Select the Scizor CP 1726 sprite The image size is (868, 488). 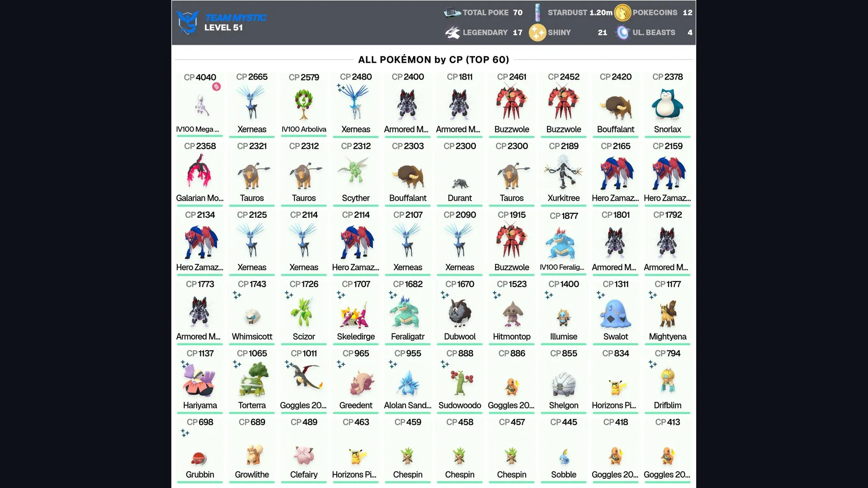[303, 312]
